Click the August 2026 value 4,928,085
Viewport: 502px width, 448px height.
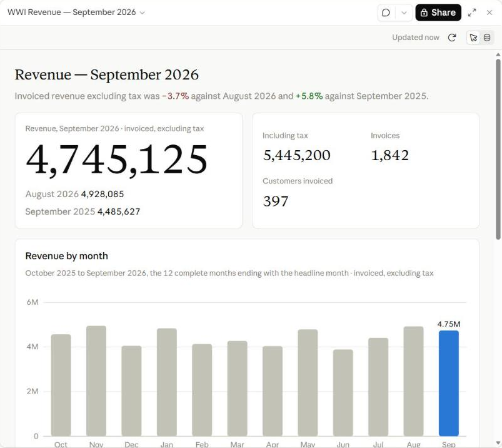pos(103,194)
